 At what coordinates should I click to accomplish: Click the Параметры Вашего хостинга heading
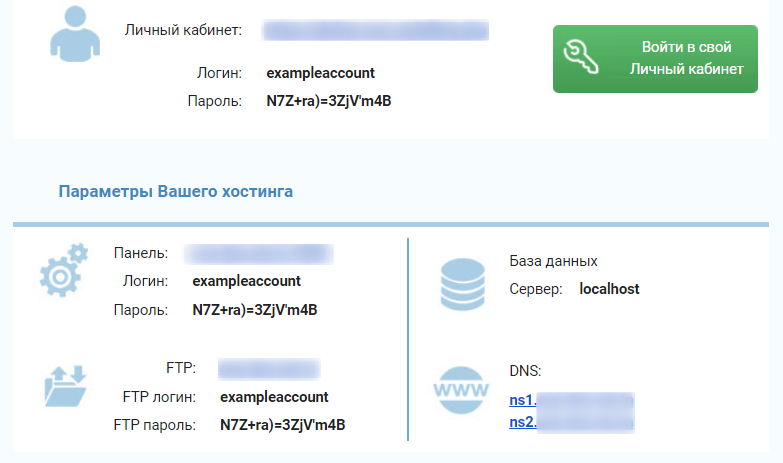(x=176, y=191)
